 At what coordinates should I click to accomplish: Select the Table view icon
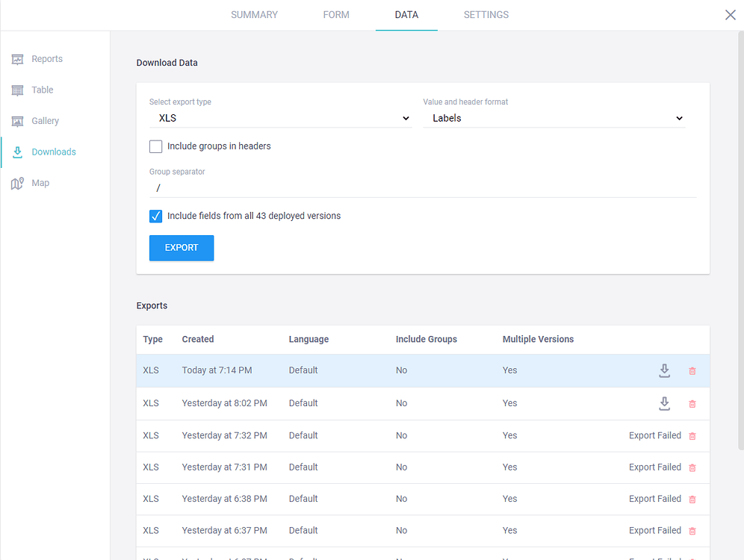coord(42,90)
